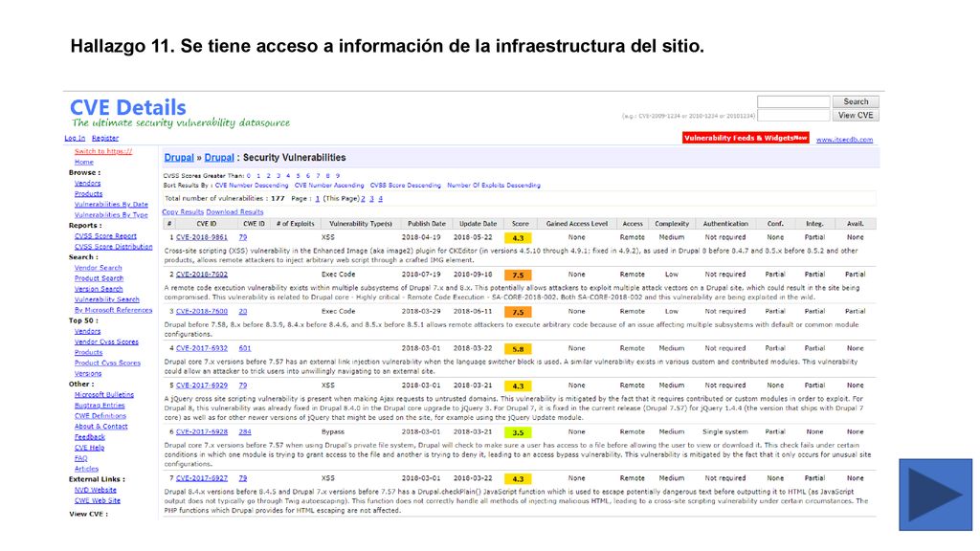Go to results page 2

pyautogui.click(x=363, y=199)
